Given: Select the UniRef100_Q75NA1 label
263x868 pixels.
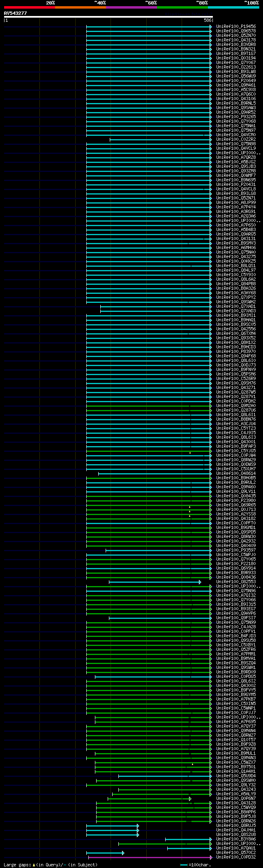Looking at the screenshot, I should click(x=236, y=126).
